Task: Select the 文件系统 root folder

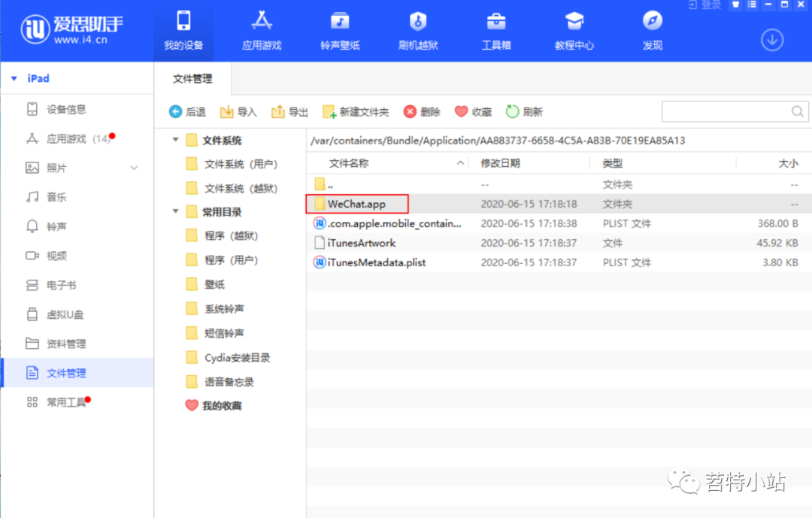Action: click(214, 141)
